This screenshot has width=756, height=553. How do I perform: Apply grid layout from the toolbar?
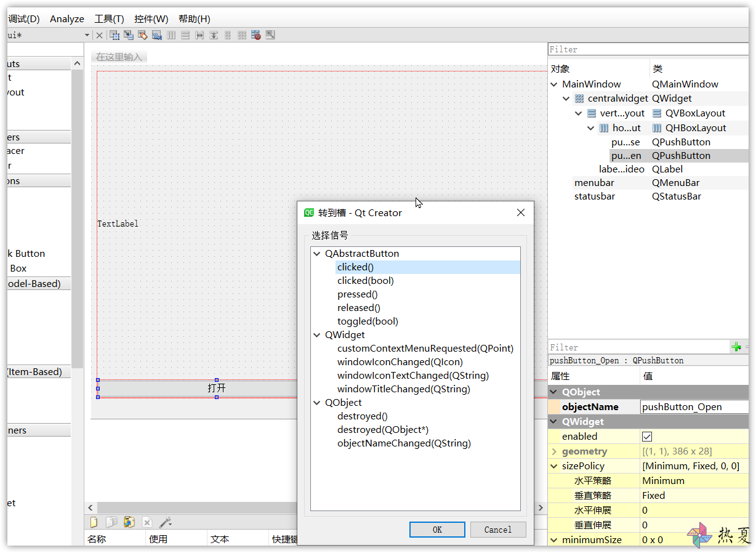coord(242,35)
